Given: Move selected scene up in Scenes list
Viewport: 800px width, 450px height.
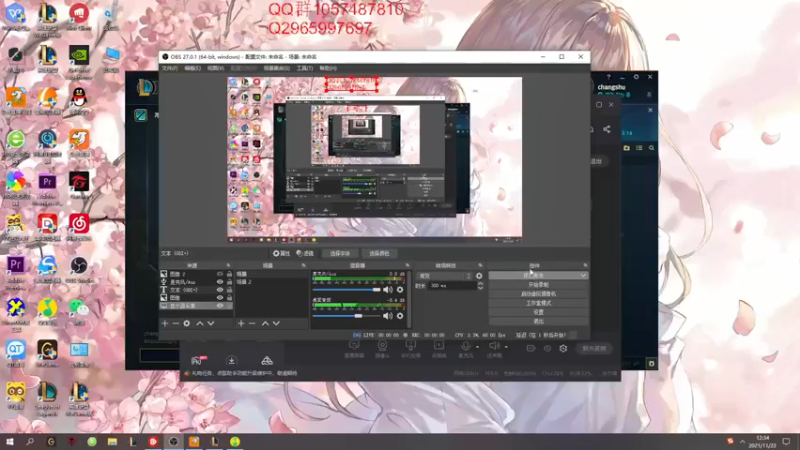Looking at the screenshot, I should point(265,323).
